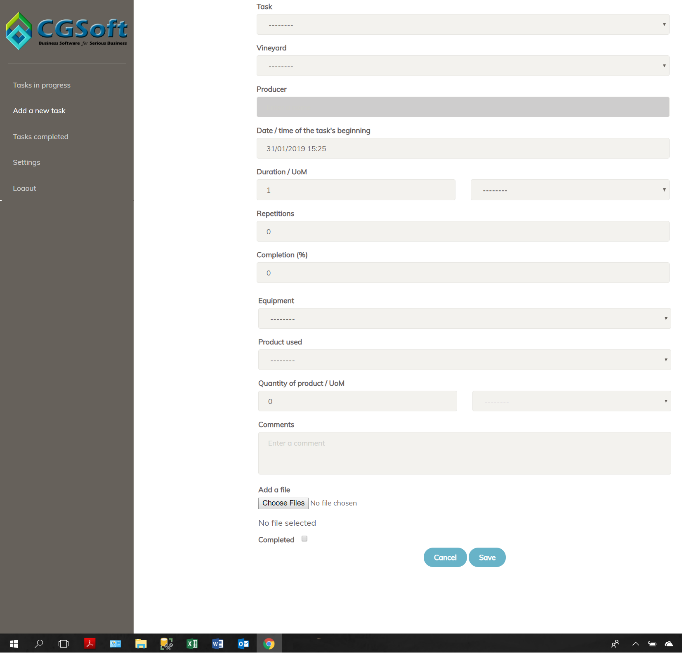Screen dimensions: 682x655
Task: Open Settings in sidebar
Action: pos(27,163)
